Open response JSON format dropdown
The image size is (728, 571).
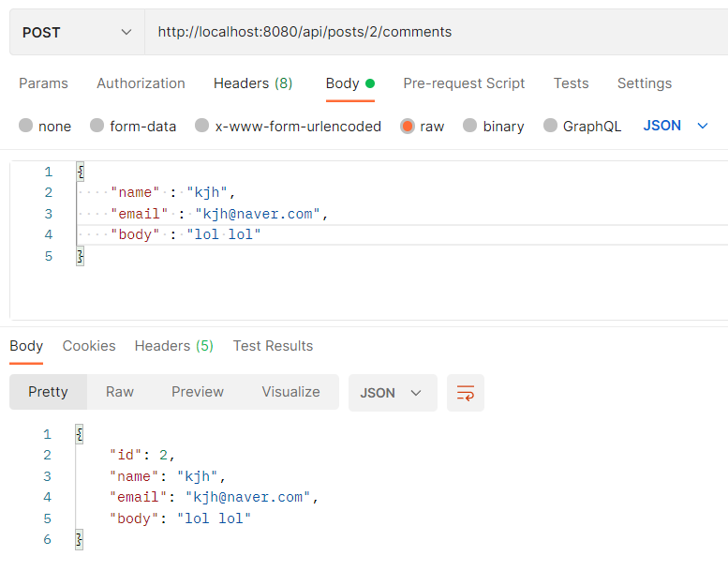coord(393,393)
